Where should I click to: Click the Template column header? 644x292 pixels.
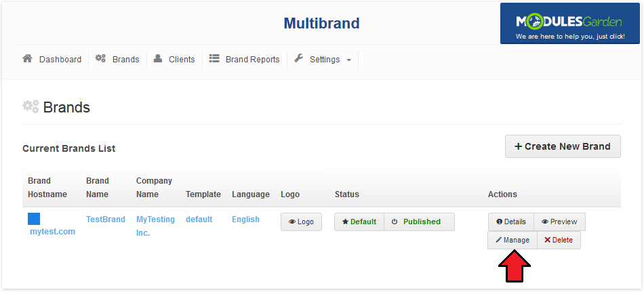[203, 194]
